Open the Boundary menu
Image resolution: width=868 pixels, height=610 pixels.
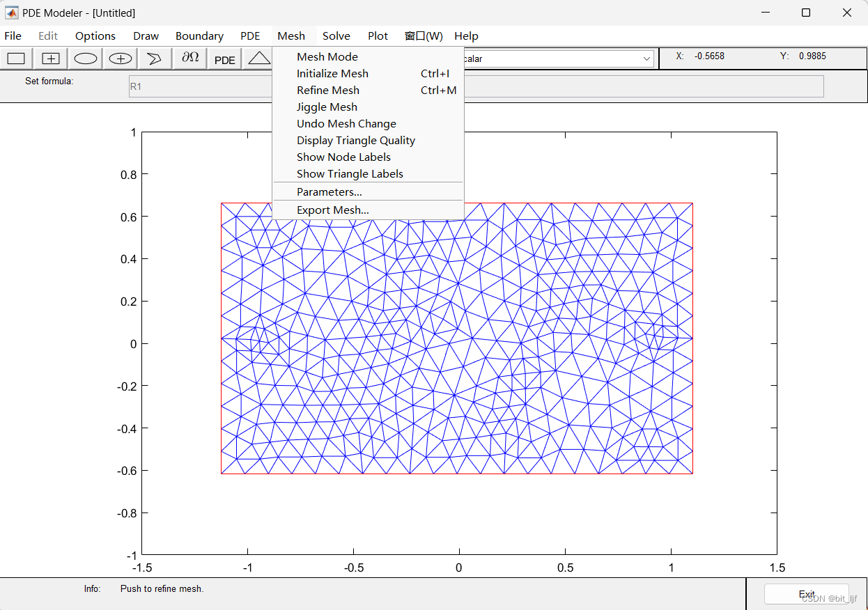pyautogui.click(x=199, y=36)
